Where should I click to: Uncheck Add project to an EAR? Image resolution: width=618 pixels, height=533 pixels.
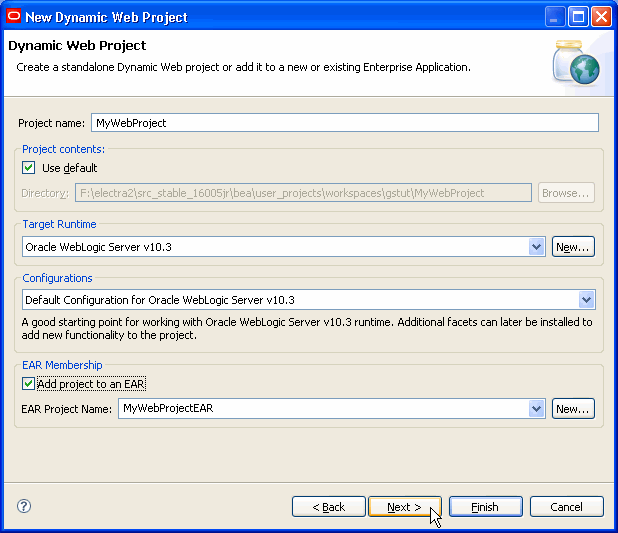[28, 384]
